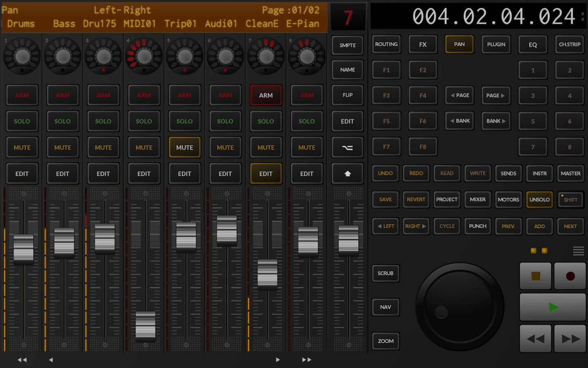Click the bottom skip-back double arrow
The image size is (588, 368).
pyautogui.click(x=22, y=360)
